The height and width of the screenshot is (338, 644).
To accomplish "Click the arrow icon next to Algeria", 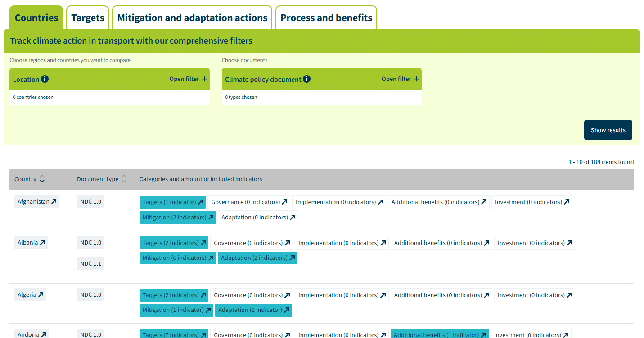I will coord(41,295).
